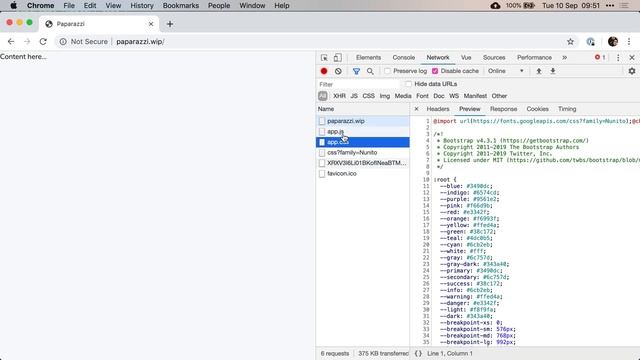Close the Paparazzi tab
The height and width of the screenshot is (360, 640).
[x=151, y=24]
